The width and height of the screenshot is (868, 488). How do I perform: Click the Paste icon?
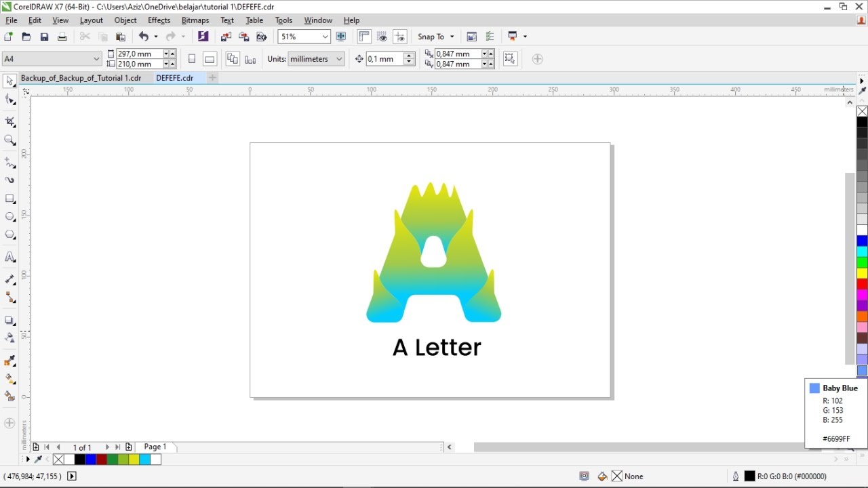coord(121,37)
